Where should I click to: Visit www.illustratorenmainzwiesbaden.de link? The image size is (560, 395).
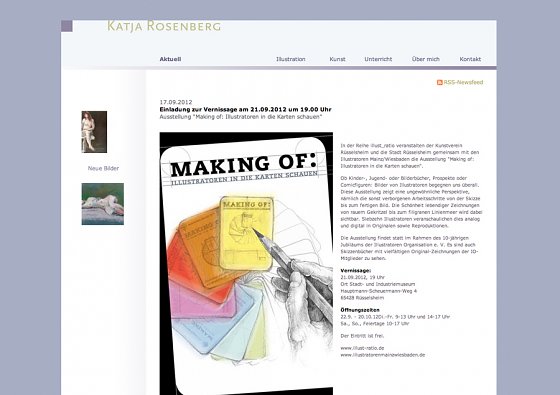(x=383, y=355)
